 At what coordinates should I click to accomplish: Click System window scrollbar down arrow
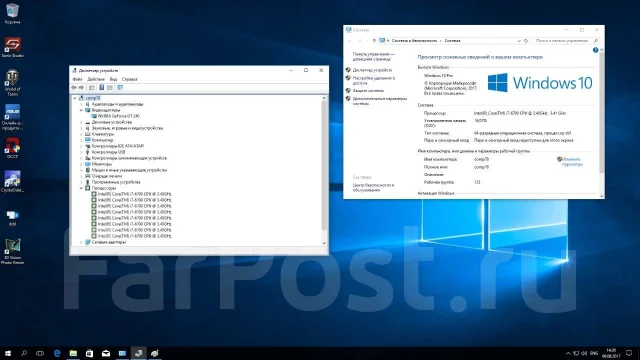(602, 196)
